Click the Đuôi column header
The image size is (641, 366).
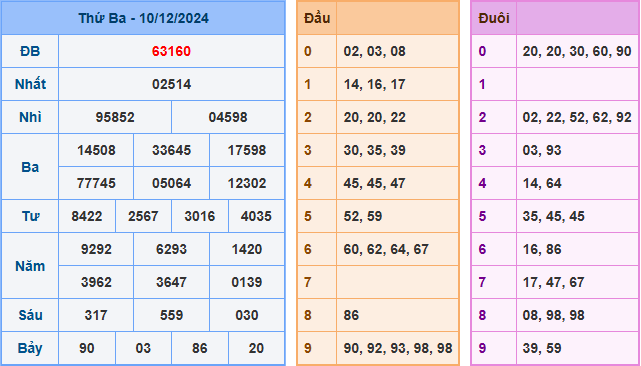(x=494, y=18)
